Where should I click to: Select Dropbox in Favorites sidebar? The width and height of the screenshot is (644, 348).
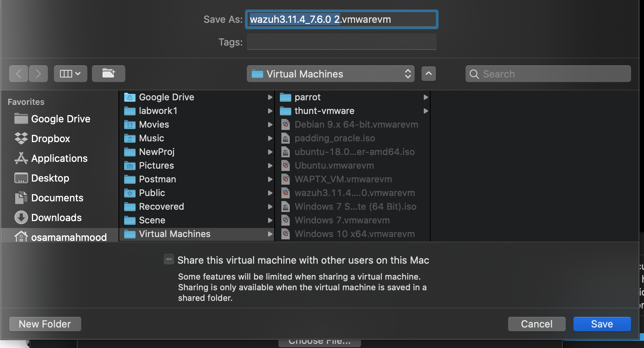[x=51, y=139]
